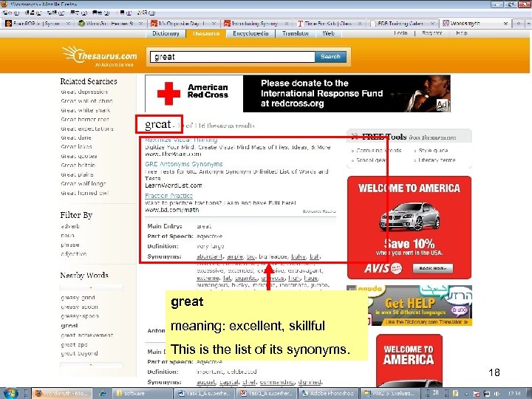This screenshot has width=532, height=399.
Task: Switch to Adobe Photoshop in the taskbar
Action: 328,394
